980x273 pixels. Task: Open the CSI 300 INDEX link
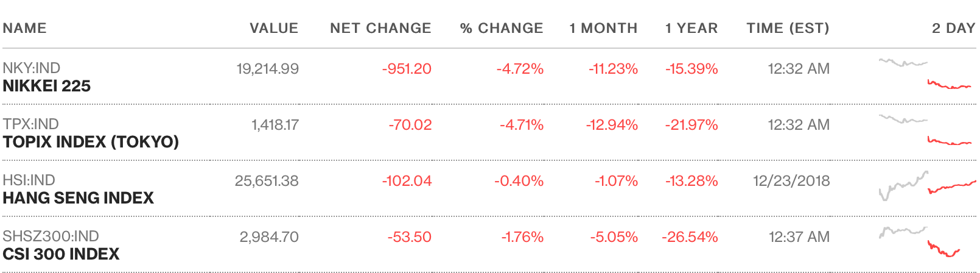(x=61, y=254)
